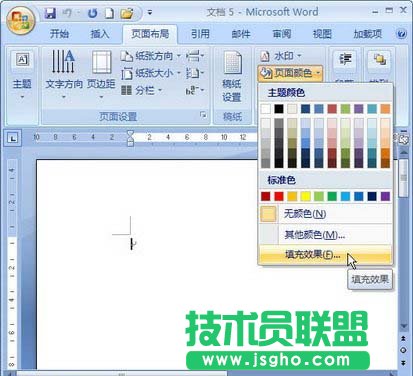Image resolution: width=413 pixels, height=376 pixels.
Task: Expand the quick access toolbar customize arrow
Action: (150, 13)
